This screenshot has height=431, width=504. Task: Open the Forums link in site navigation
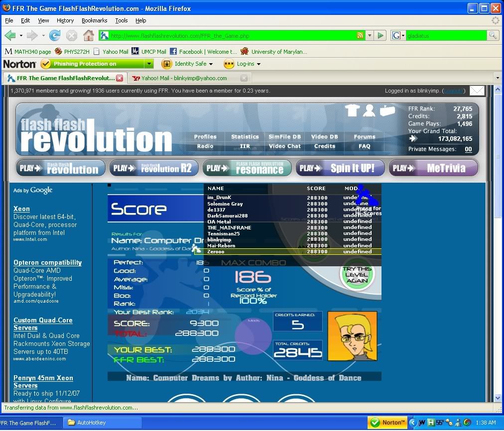[x=365, y=137]
